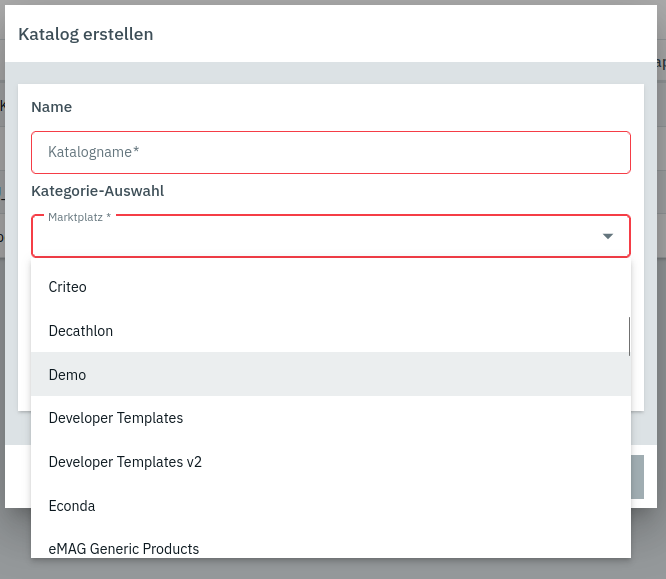Click the Katalogname text input field
This screenshot has height=579, width=666.
[x=330, y=152]
